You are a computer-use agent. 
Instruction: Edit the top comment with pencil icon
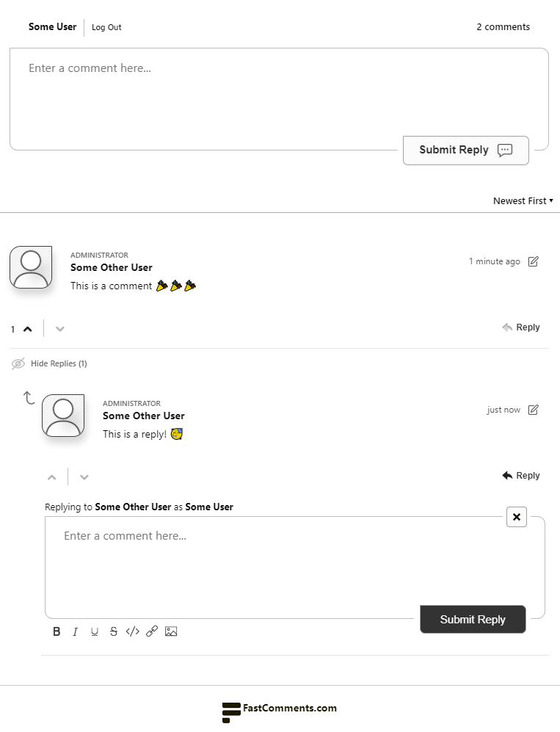[x=534, y=261]
